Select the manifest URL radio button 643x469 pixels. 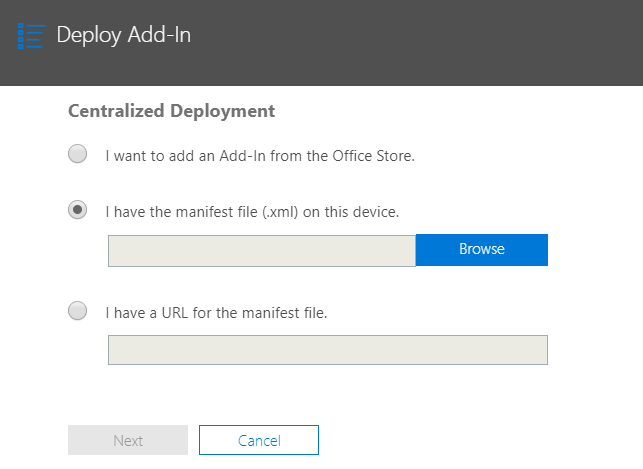77,311
